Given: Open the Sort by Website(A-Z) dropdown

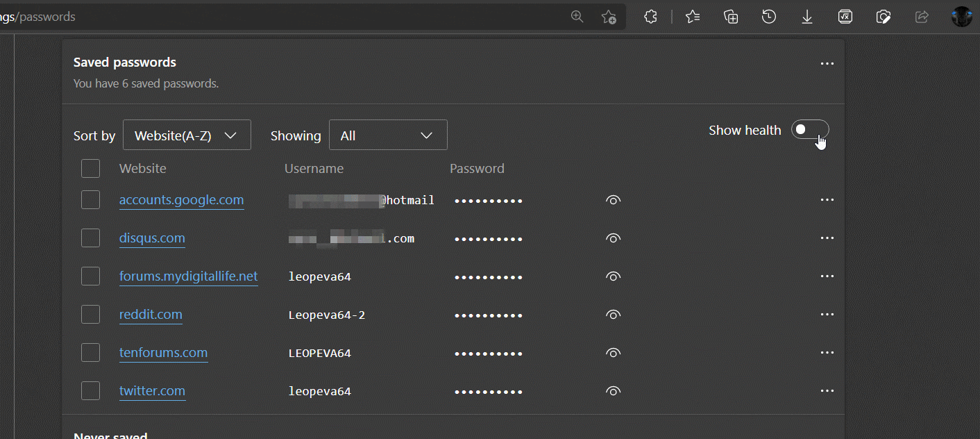Looking at the screenshot, I should (x=187, y=135).
